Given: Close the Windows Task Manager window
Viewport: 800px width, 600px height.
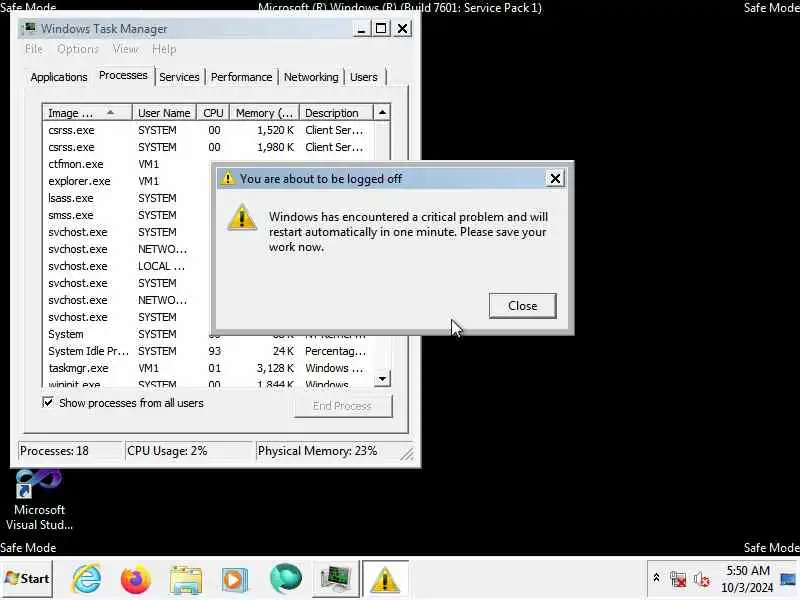Looking at the screenshot, I should tap(403, 29).
